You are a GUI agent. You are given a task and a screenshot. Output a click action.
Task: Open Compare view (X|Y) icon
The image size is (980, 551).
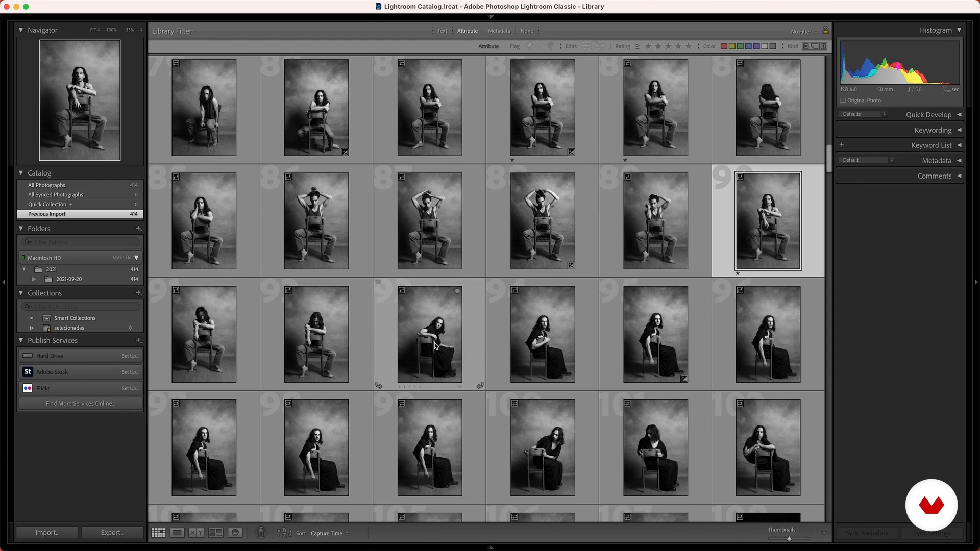[x=196, y=533]
